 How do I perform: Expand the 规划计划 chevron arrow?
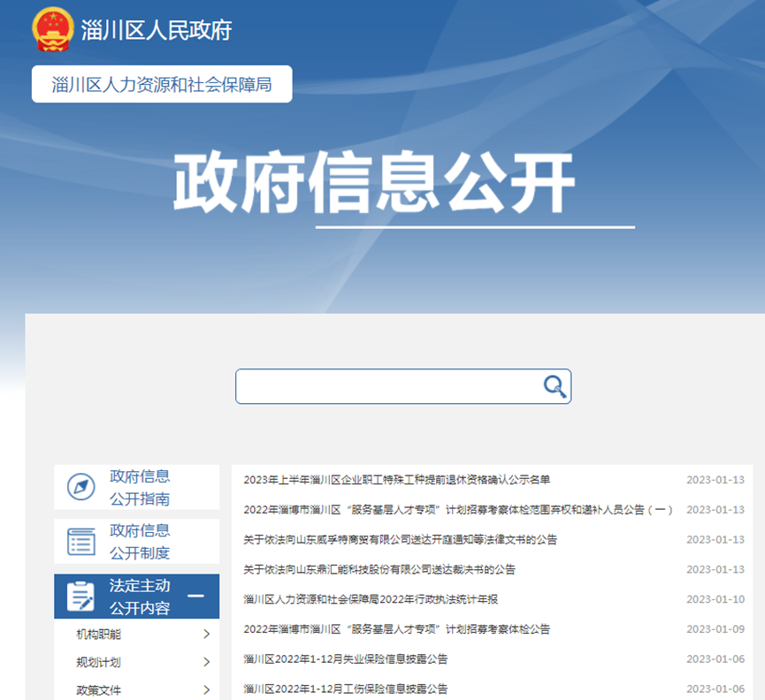[206, 662]
